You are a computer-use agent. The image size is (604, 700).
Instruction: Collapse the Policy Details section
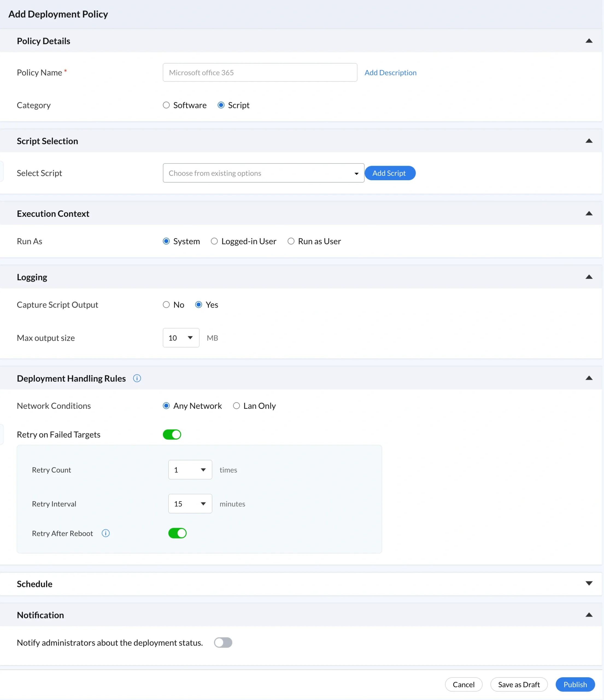click(x=589, y=40)
